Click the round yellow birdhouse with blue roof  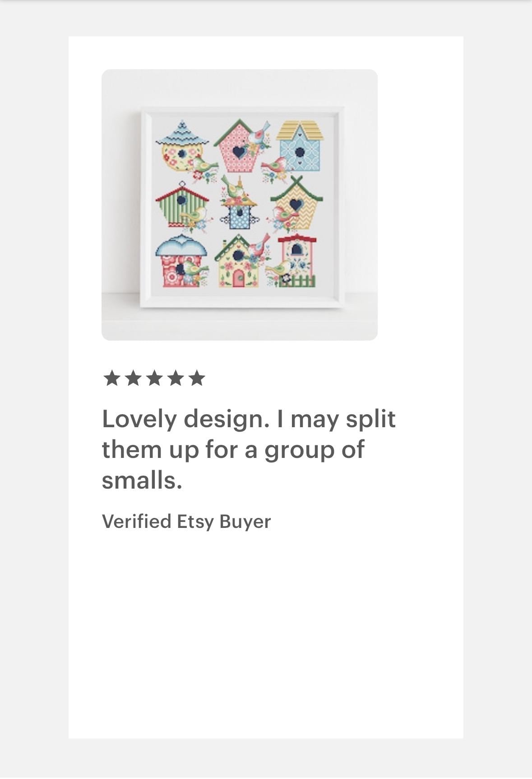pos(182,146)
